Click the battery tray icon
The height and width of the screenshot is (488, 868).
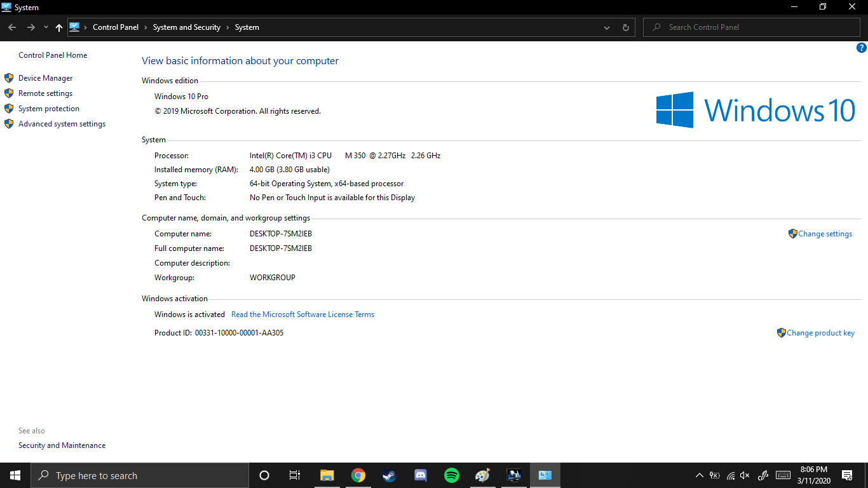pos(715,475)
